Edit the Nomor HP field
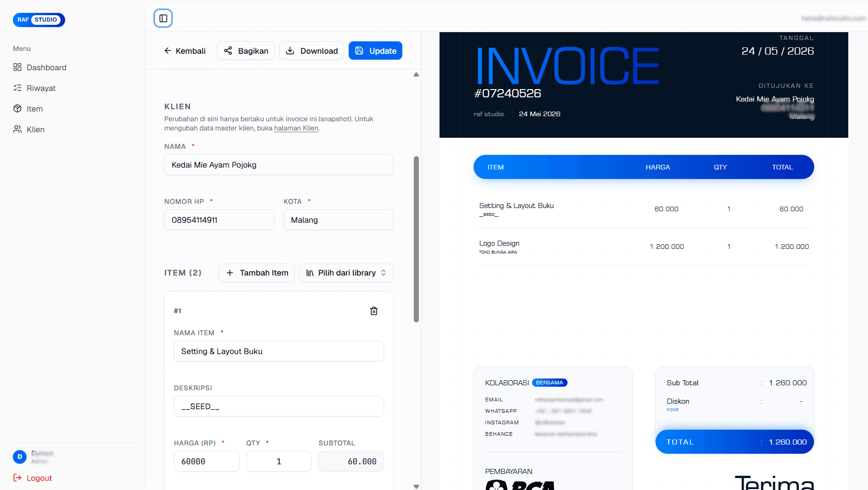Viewport: 868px width, 490px height. click(219, 220)
